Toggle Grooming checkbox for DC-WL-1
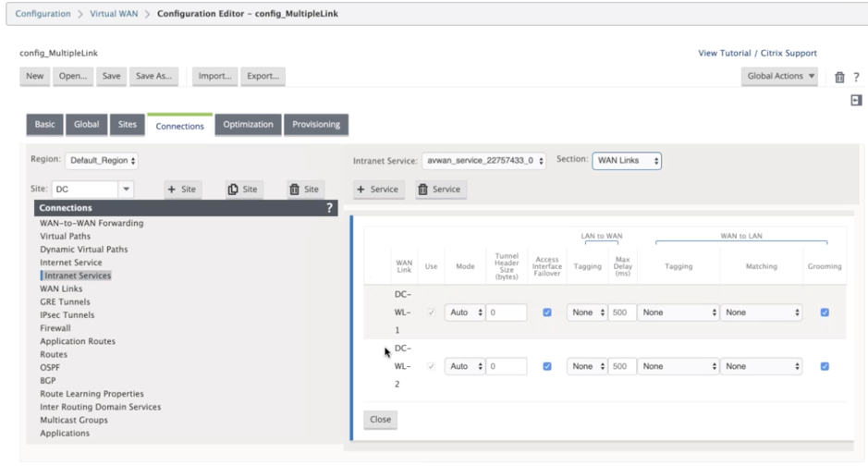Viewport: 868px width, 466px height. coord(825,313)
